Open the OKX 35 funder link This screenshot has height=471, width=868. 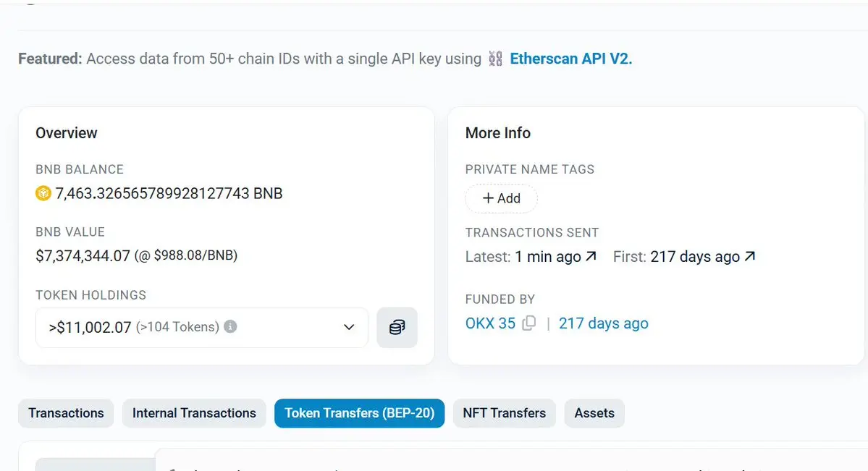point(490,323)
